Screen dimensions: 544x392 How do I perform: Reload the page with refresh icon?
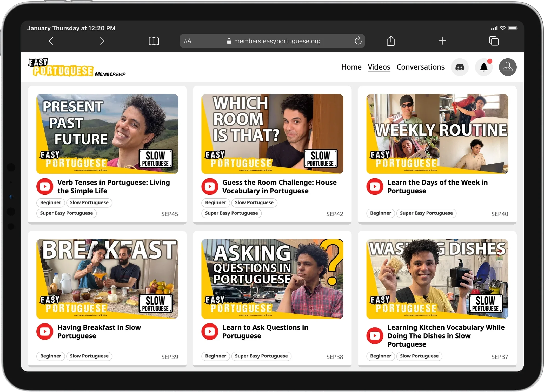tap(358, 41)
